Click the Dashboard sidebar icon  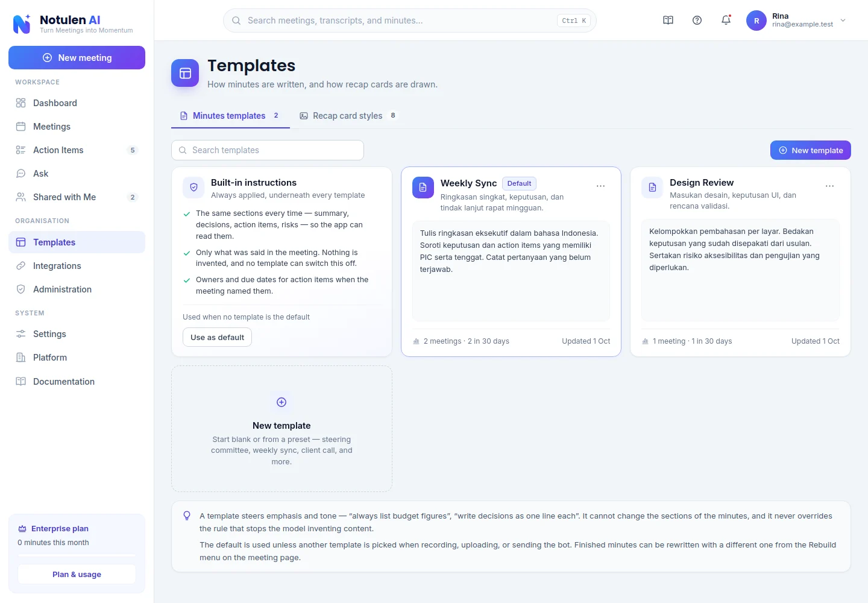[20, 103]
